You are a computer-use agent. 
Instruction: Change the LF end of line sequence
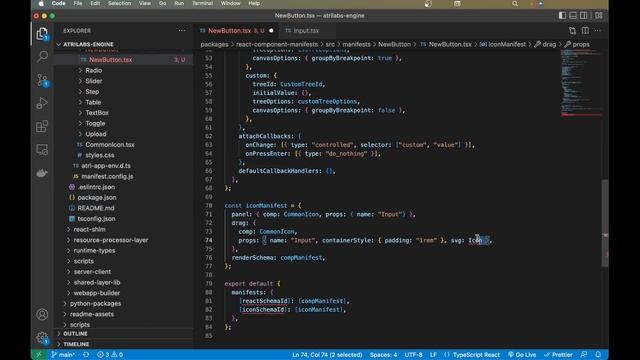tap(433, 355)
